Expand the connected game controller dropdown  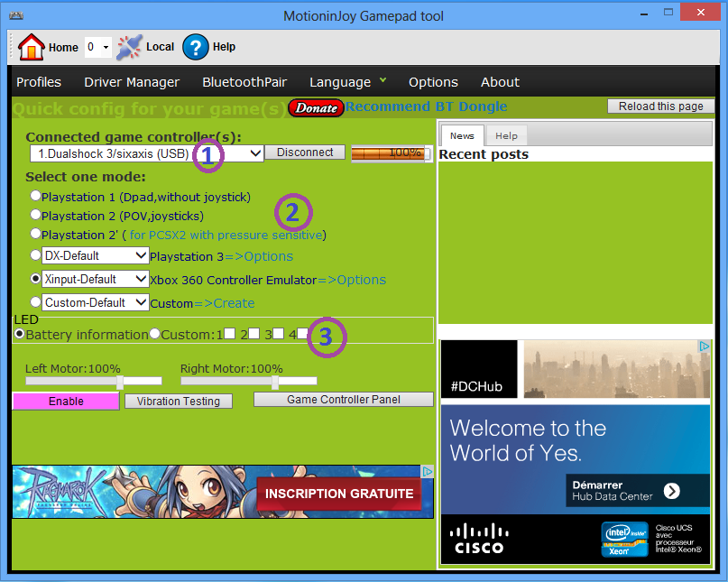[x=255, y=153]
